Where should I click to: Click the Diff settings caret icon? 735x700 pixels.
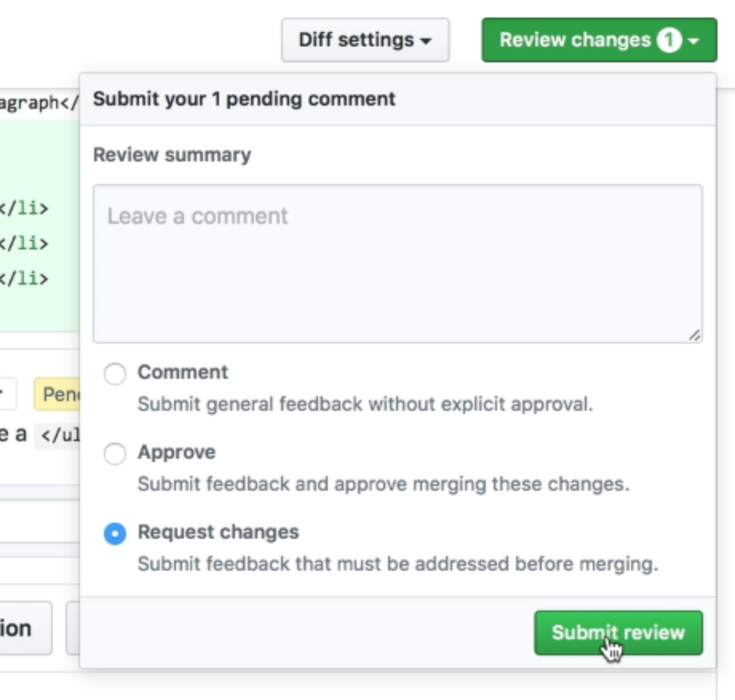(x=427, y=41)
